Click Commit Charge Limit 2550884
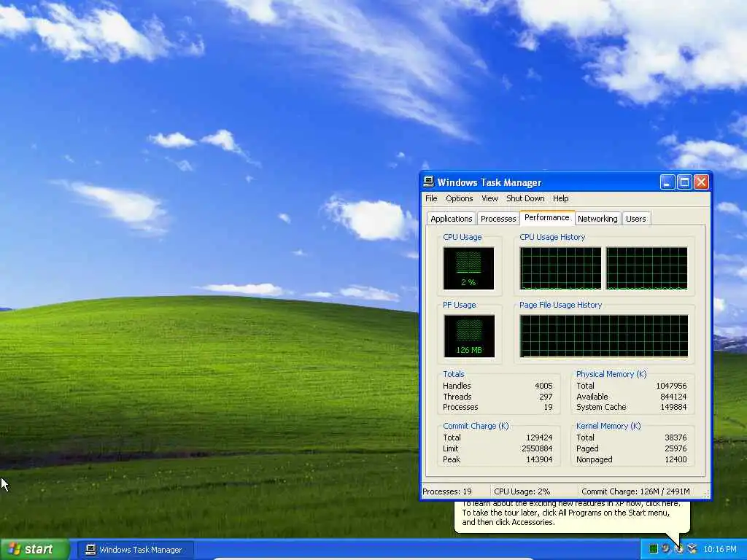Viewport: 747px width, 560px height. coord(538,448)
